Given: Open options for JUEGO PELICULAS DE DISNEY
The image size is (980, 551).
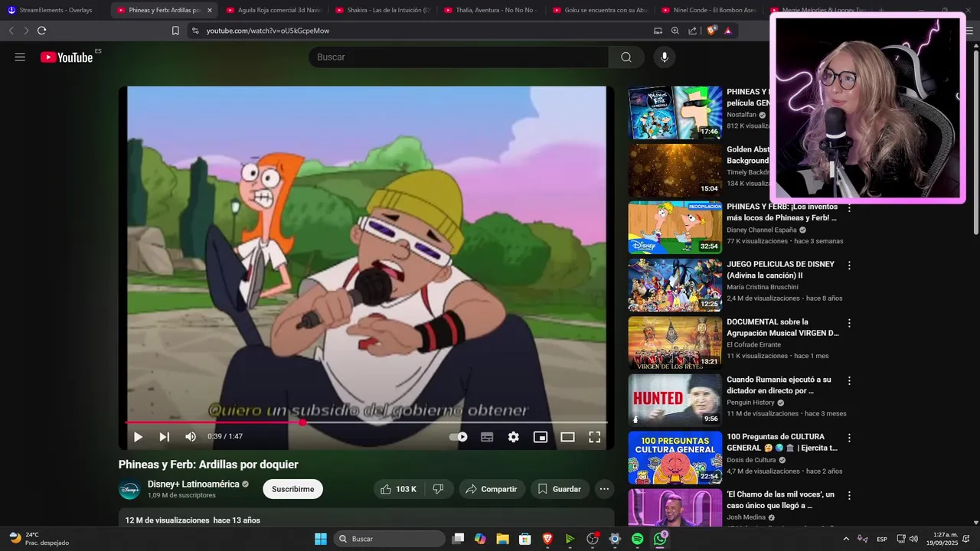Looking at the screenshot, I should click(848, 266).
